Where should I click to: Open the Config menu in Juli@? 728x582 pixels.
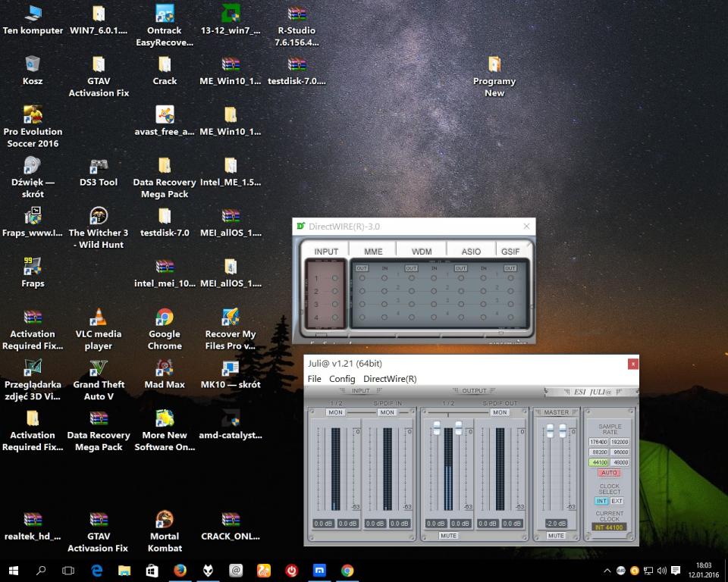point(342,379)
